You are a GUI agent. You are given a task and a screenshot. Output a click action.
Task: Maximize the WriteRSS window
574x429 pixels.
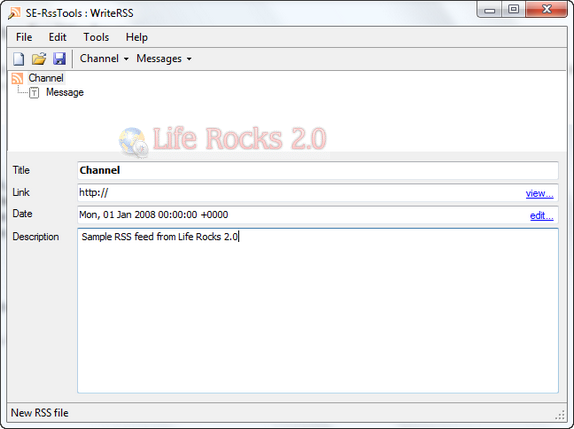coord(514,10)
